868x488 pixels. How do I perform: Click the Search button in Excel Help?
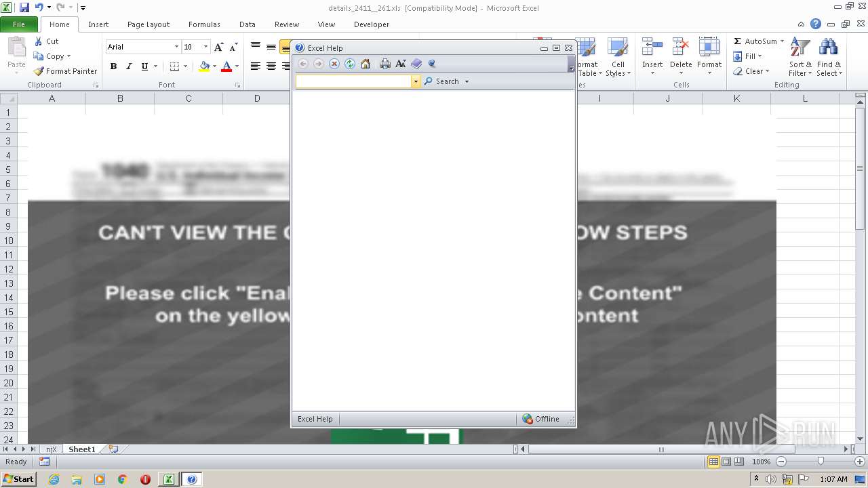[x=441, y=81]
